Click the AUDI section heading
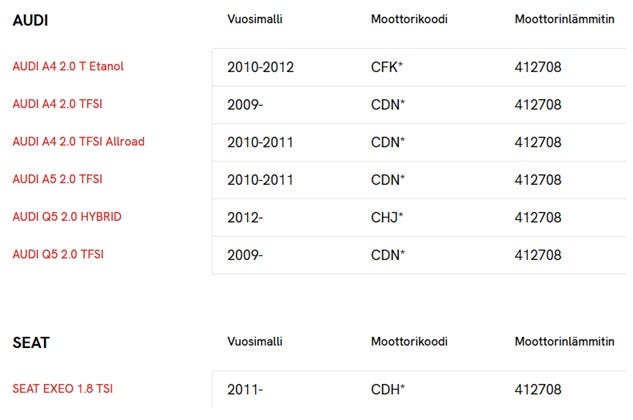This screenshot has width=633, height=420. point(30,20)
